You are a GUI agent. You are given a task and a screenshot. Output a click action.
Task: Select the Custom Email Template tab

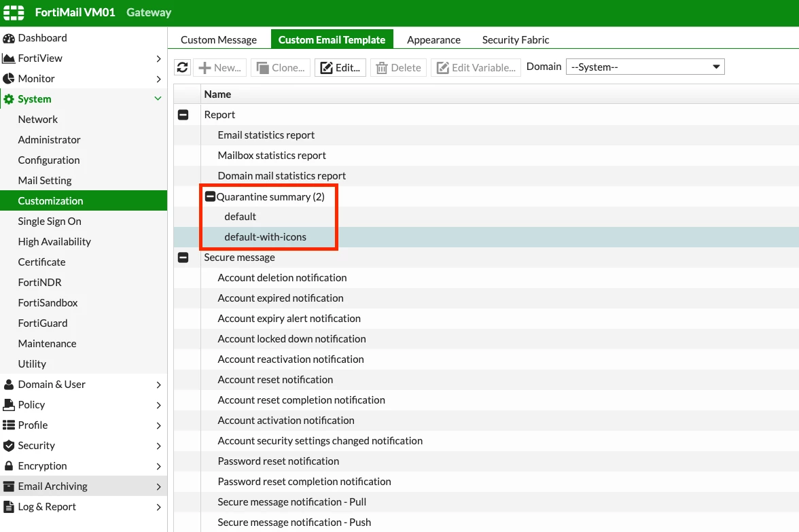pos(332,39)
